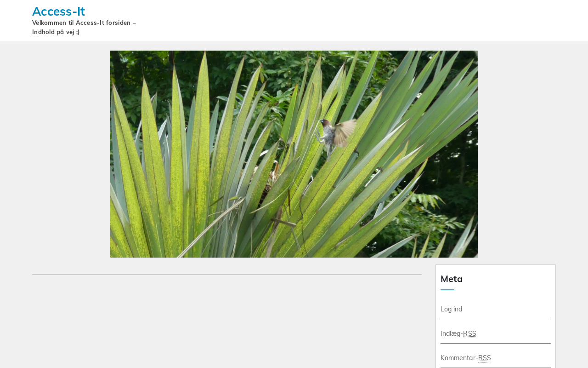Click the plant and bird header image
Image resolution: width=588 pixels, height=368 pixels.
coord(294,154)
